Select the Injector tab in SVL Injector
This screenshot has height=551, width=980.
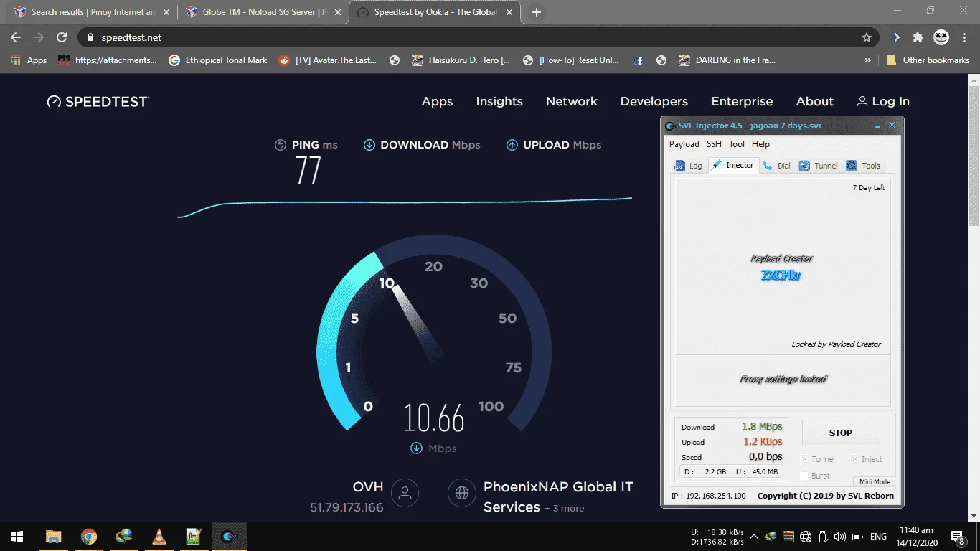coord(732,165)
